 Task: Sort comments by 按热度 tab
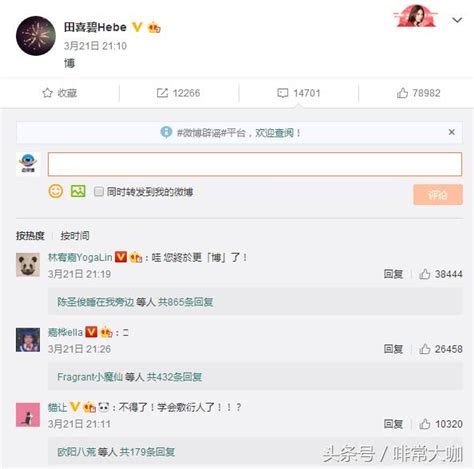[x=30, y=236]
